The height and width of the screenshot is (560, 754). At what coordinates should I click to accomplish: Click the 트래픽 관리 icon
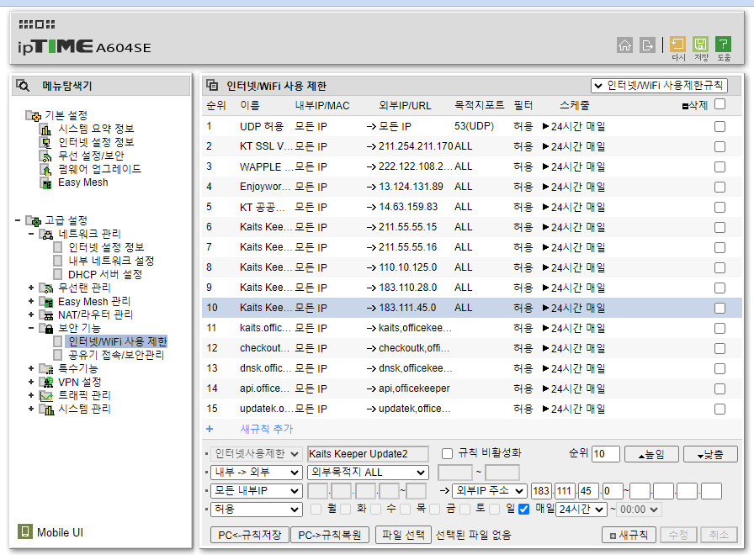click(x=46, y=396)
